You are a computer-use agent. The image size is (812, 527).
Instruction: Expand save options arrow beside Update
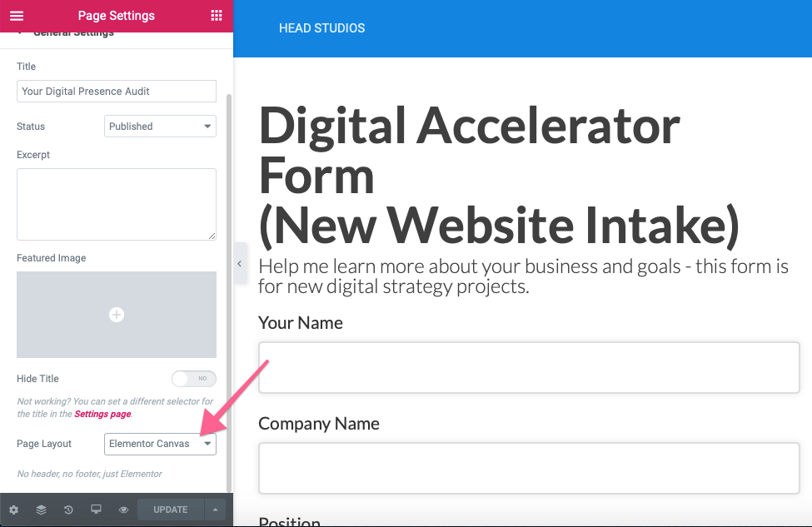[x=215, y=510]
